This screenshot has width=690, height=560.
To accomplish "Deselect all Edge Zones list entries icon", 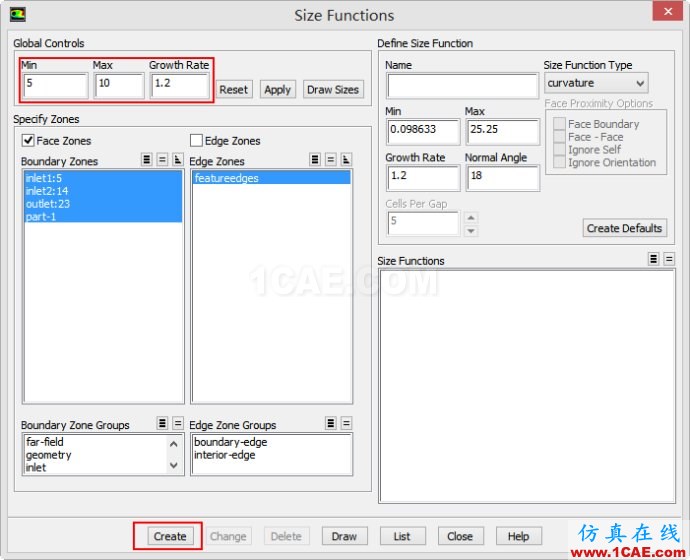I will click(x=330, y=159).
